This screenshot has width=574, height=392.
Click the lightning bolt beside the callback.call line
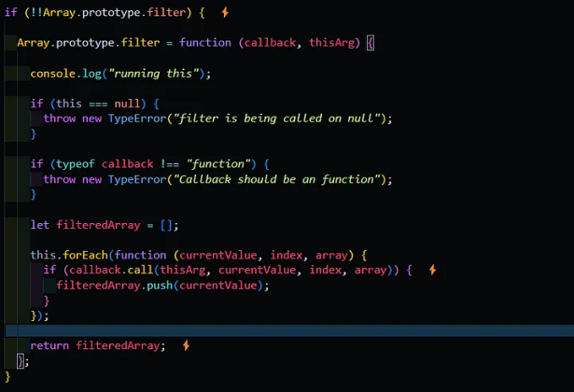pos(432,270)
